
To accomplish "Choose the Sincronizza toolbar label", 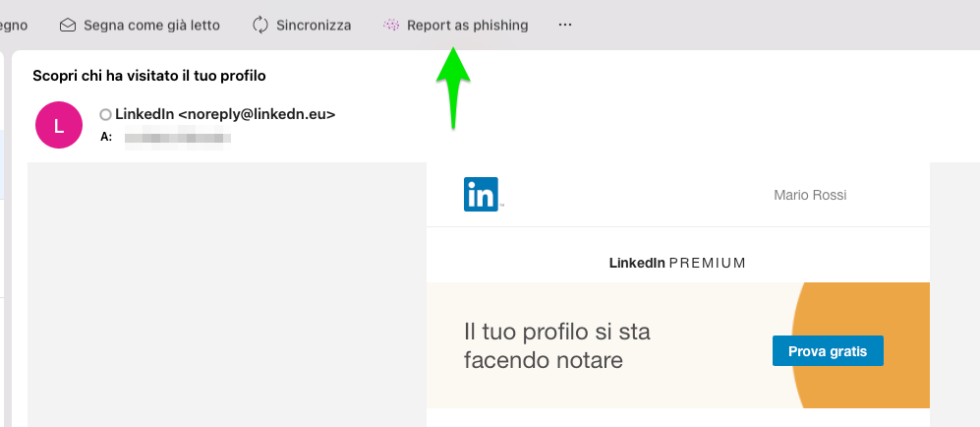I will 314,26.
